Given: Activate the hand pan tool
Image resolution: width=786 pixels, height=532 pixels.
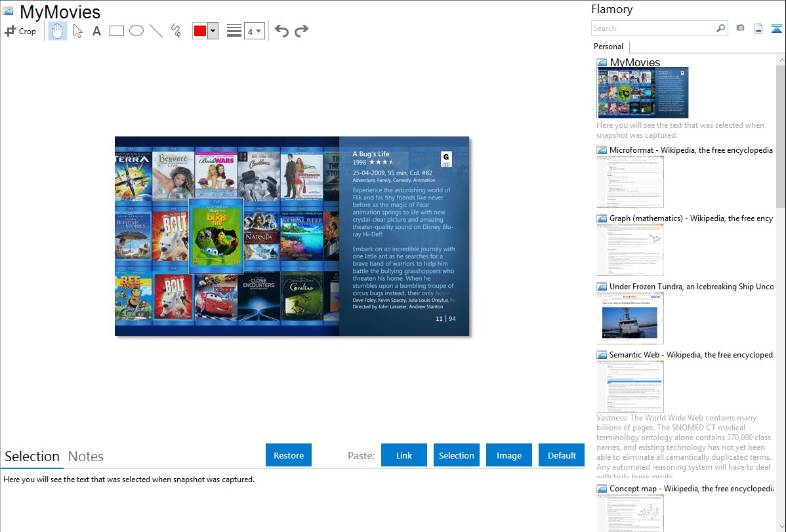Looking at the screenshot, I should pos(58,31).
